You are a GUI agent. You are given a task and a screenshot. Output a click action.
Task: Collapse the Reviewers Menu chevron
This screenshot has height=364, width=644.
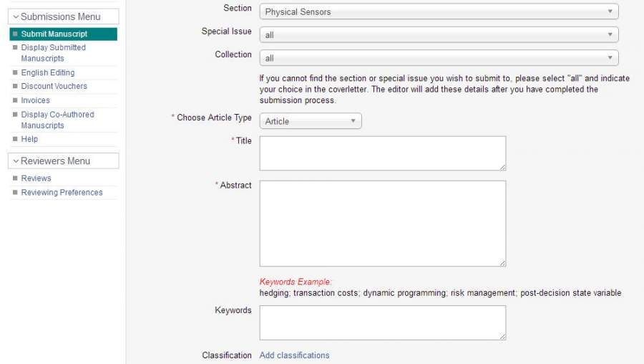(16, 161)
